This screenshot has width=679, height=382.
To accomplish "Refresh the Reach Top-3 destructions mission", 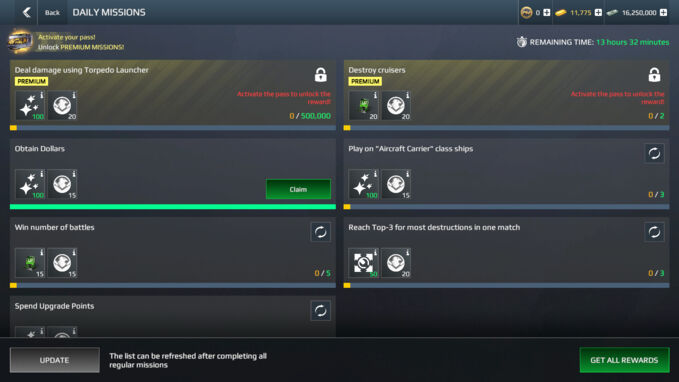I will point(654,232).
